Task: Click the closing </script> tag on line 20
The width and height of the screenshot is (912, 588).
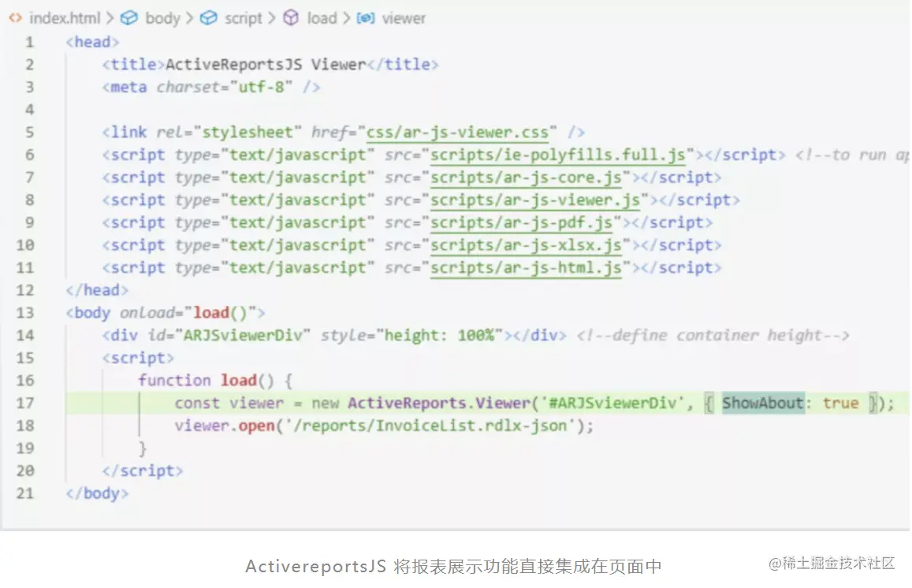Action: click(143, 471)
